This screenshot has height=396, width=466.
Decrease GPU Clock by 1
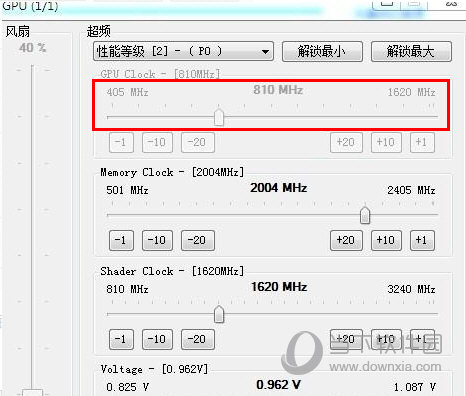coord(121,142)
